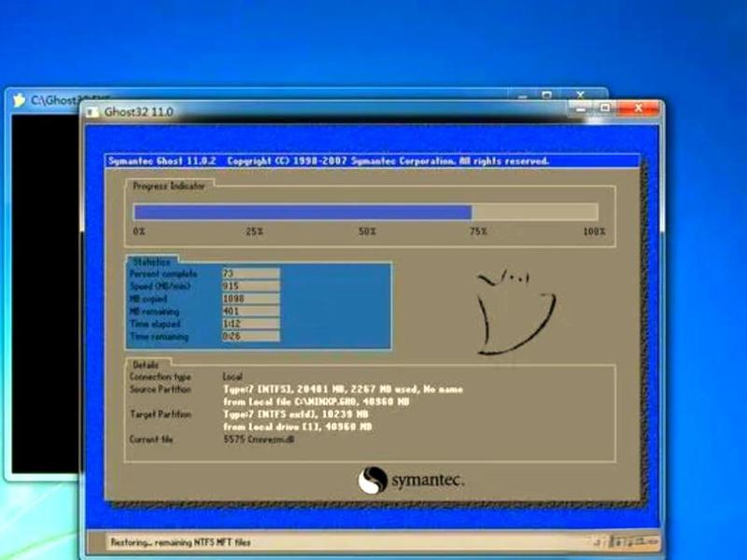The image size is (747, 560).
Task: Click the MB remaining label
Action: coord(154,311)
